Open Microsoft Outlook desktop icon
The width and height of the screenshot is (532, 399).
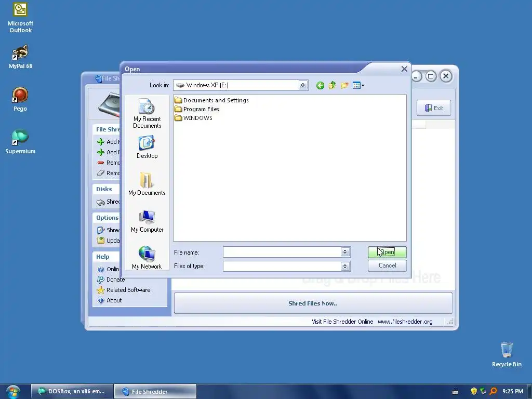(20, 18)
